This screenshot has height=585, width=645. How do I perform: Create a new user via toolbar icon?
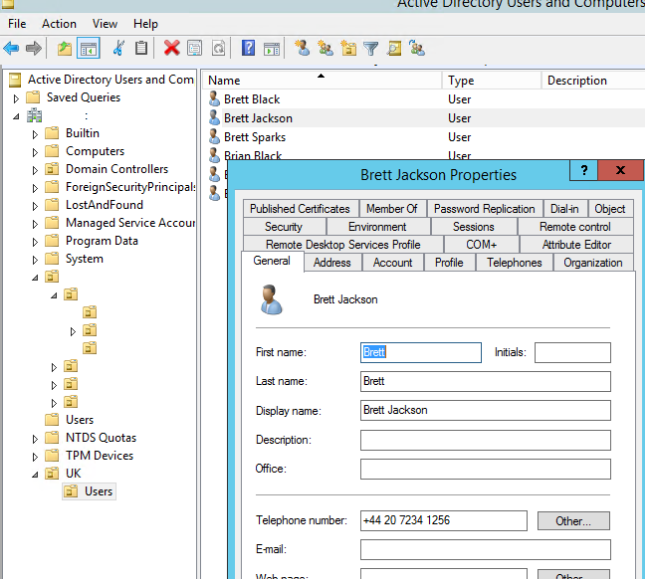click(x=302, y=49)
